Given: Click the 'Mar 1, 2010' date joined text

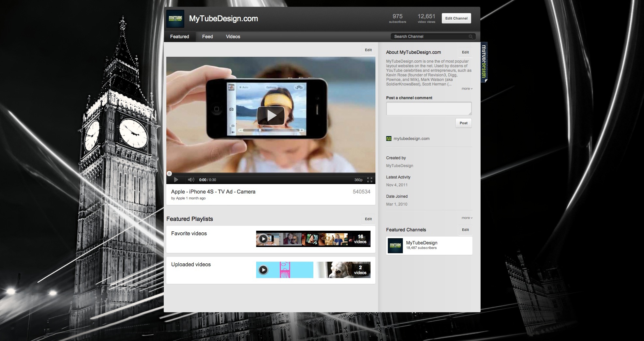Looking at the screenshot, I should tap(397, 204).
